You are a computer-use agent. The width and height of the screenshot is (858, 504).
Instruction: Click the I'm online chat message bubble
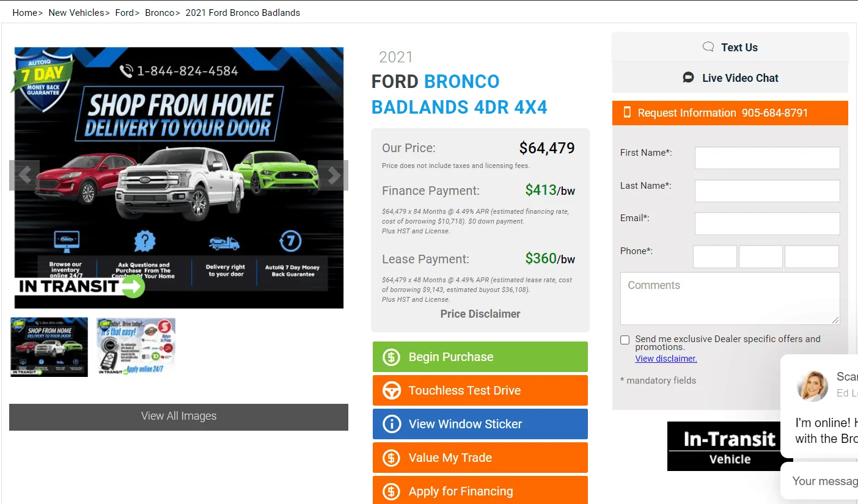820,406
